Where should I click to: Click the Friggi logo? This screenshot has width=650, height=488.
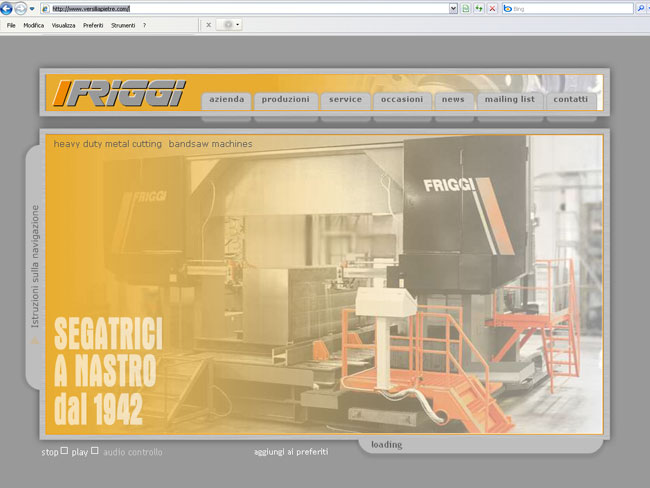[x=119, y=93]
